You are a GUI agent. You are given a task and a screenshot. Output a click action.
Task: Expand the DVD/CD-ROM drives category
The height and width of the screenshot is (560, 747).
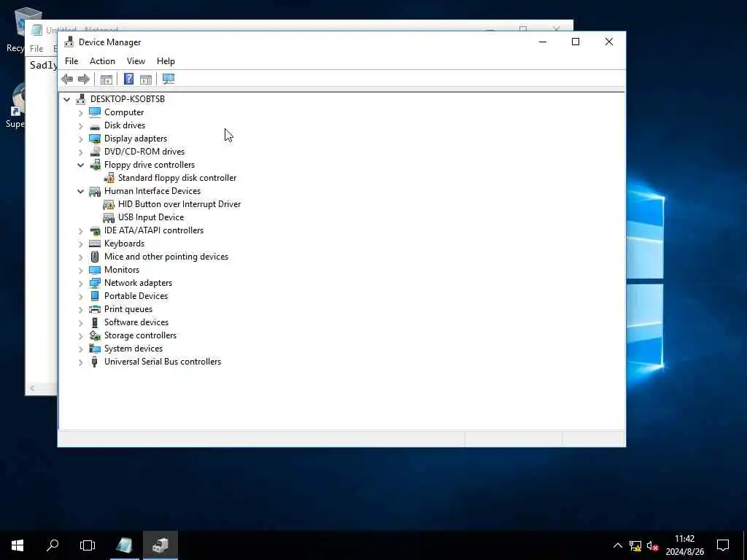[x=80, y=152]
